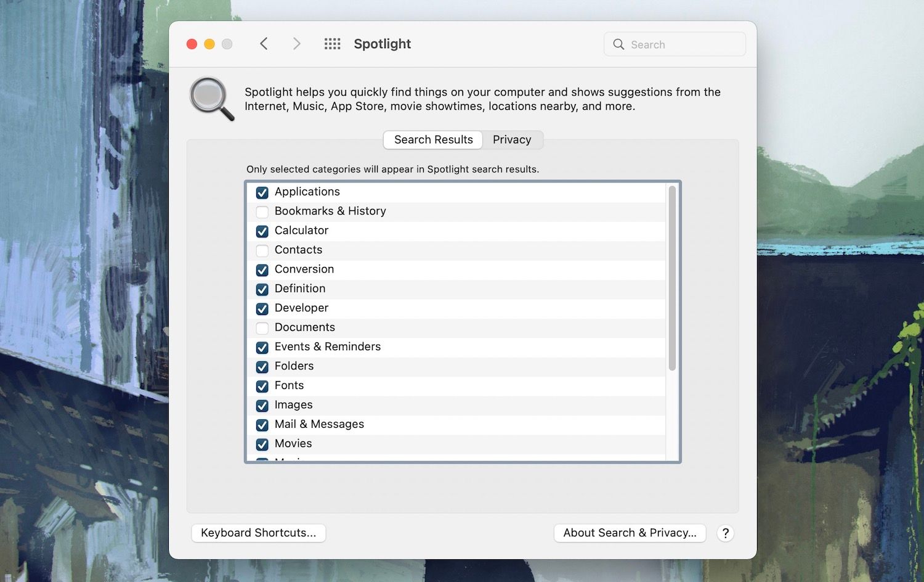This screenshot has width=924, height=582.
Task: Uncheck the Fonts checkbox
Action: (x=262, y=386)
